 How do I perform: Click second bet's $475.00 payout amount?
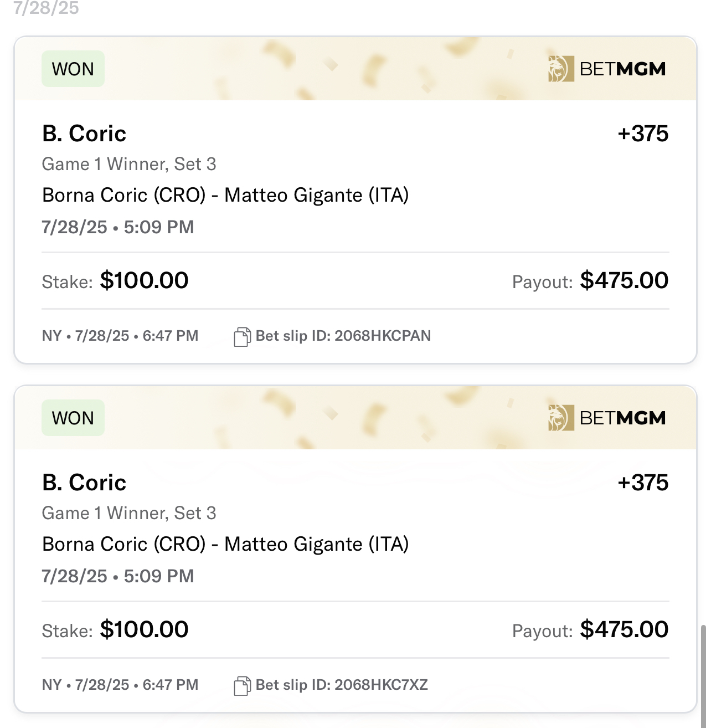click(624, 629)
